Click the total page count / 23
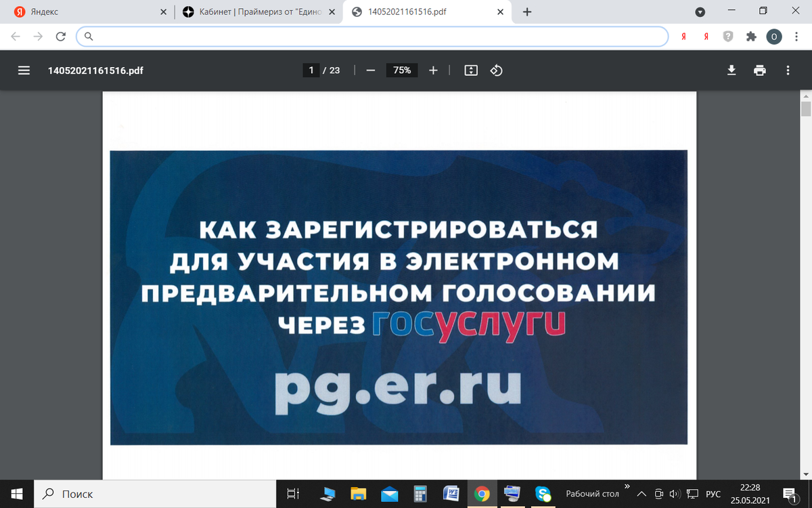The image size is (812, 508). pyautogui.click(x=332, y=70)
